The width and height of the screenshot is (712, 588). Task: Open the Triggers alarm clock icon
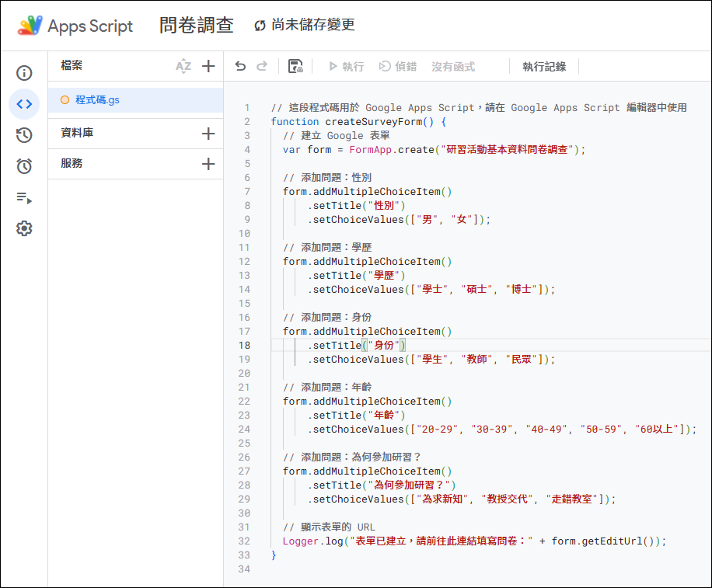[24, 166]
